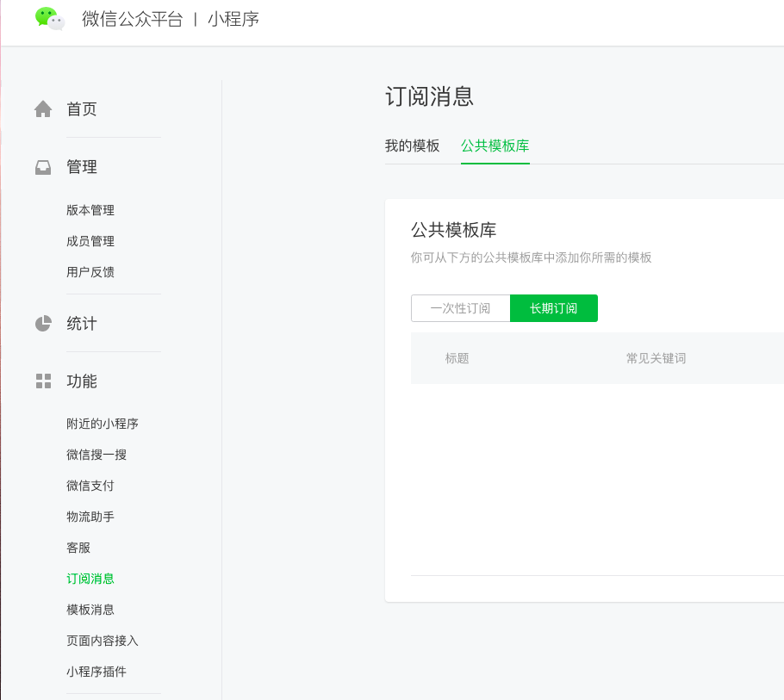Viewport: 784px width, 700px height.
Task: Open 附近的小程序 under 功能
Action: (103, 424)
